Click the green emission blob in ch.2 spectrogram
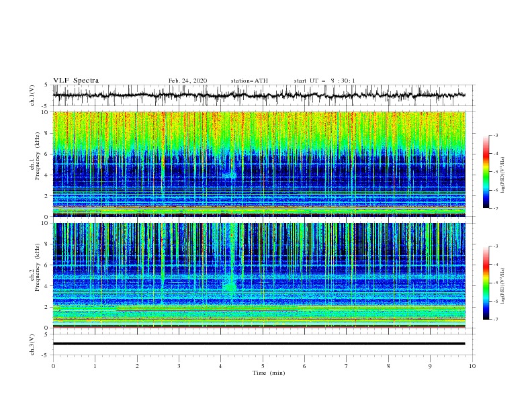Image resolution: width=532 pixels, height=411 pixels. click(x=230, y=287)
